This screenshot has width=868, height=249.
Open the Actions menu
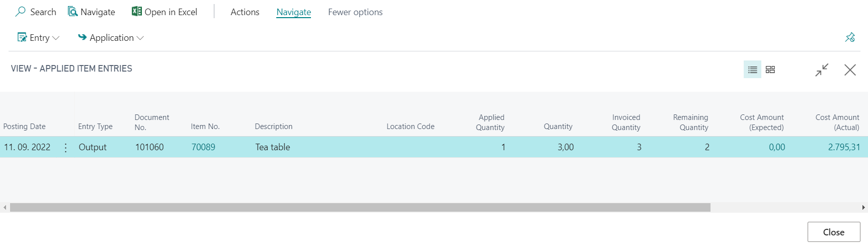(x=245, y=12)
